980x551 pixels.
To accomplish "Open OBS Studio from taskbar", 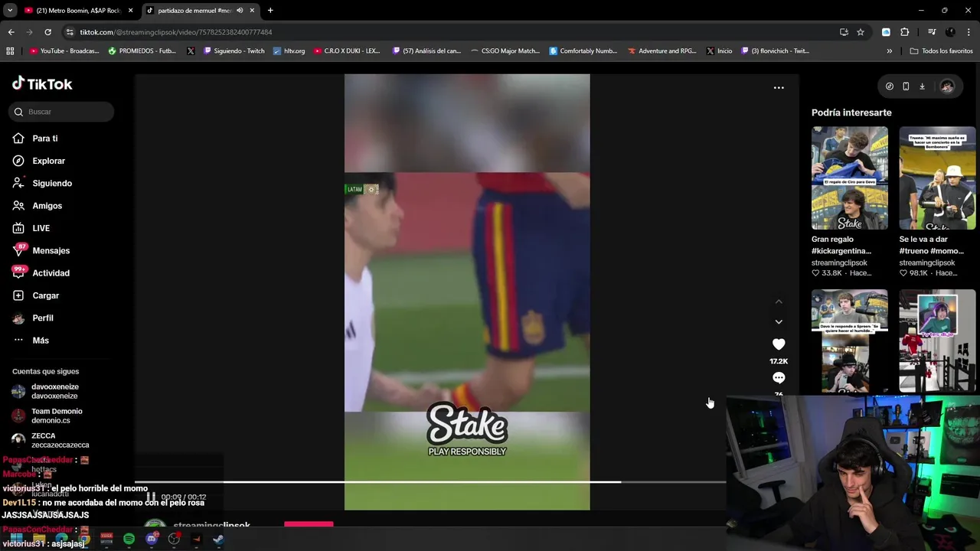I will (174, 540).
